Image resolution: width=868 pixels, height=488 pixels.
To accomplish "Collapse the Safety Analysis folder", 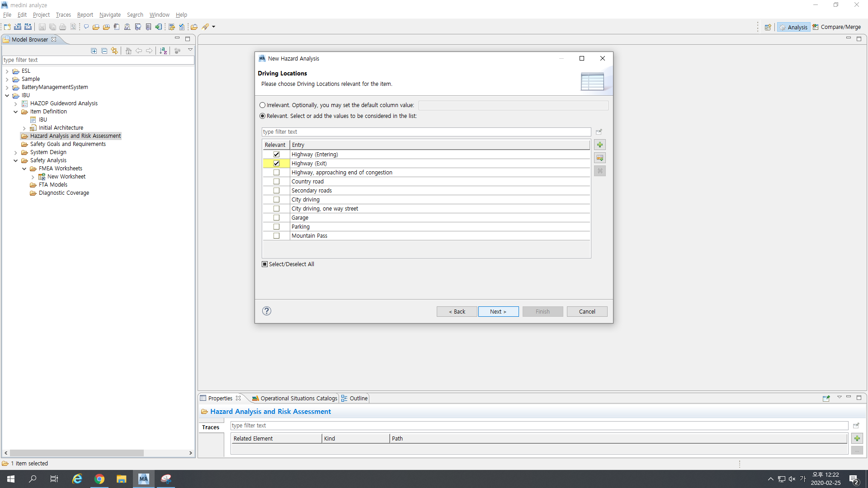I will 16,161.
